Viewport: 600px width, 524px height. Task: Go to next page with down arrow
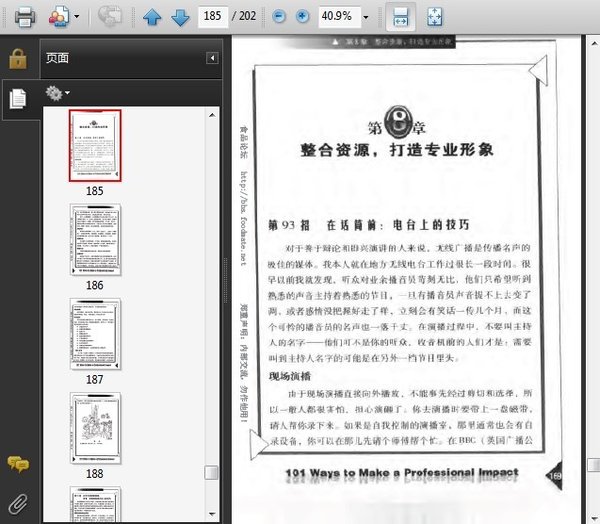point(180,17)
